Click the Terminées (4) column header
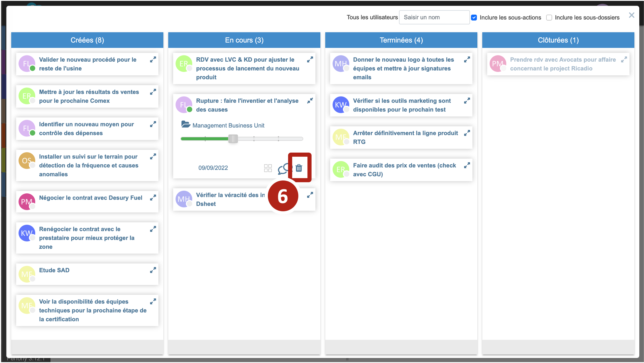Screen dimensions: 644x363 pyautogui.click(x=401, y=40)
